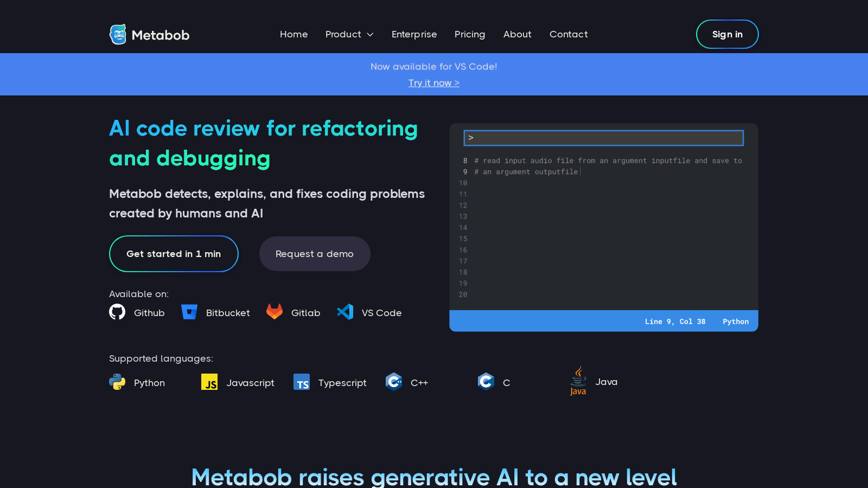Click the 'AI code review for refactoring' headline
The width and height of the screenshot is (868, 488).
264,129
